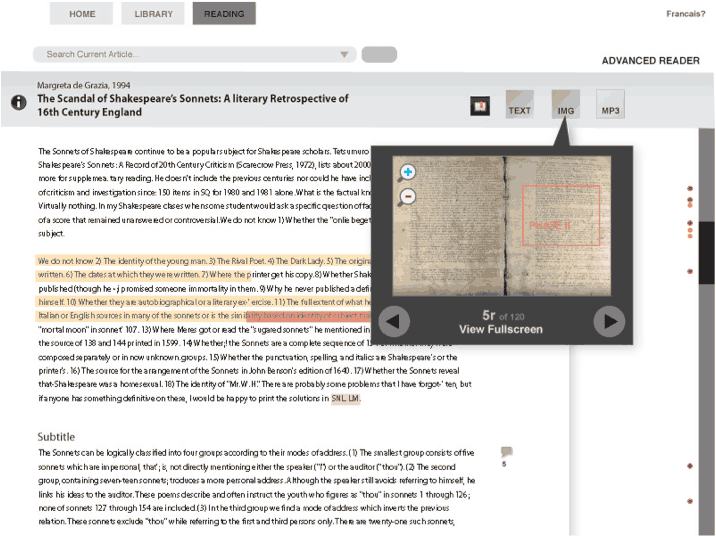Click the article title text
The height and width of the screenshot is (537, 716).
pyautogui.click(x=193, y=105)
